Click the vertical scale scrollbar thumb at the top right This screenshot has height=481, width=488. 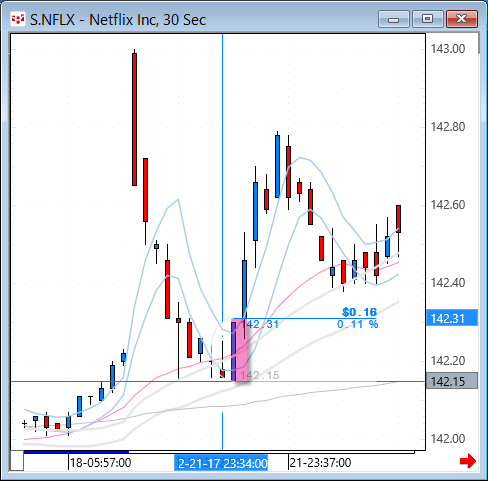tap(479, 43)
